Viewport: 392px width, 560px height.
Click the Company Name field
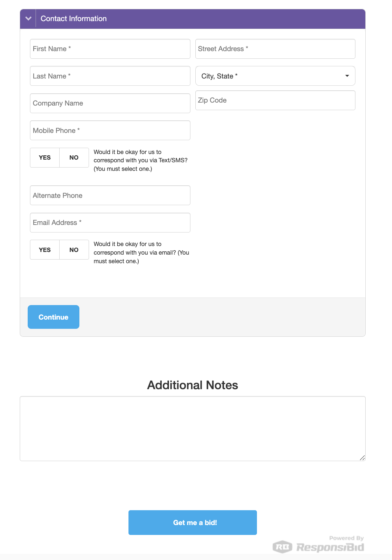110,103
